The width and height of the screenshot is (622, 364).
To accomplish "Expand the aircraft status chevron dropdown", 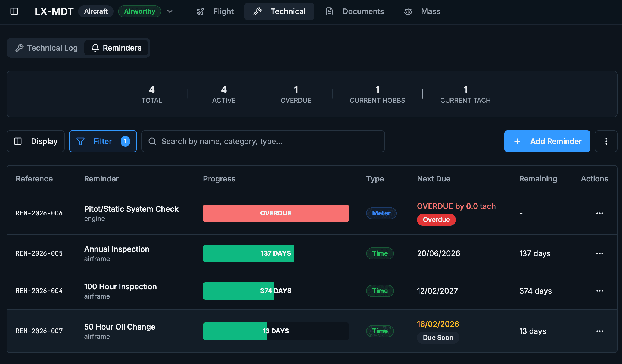I will click(x=170, y=11).
